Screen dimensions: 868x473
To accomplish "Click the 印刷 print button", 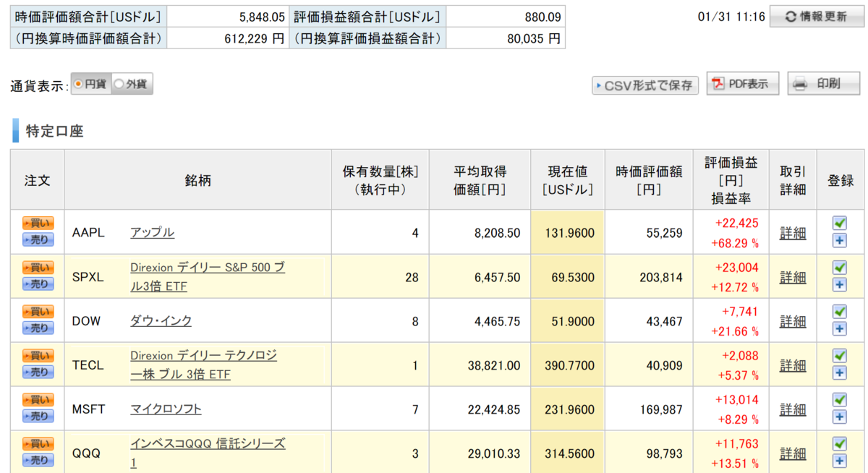I will 824,84.
